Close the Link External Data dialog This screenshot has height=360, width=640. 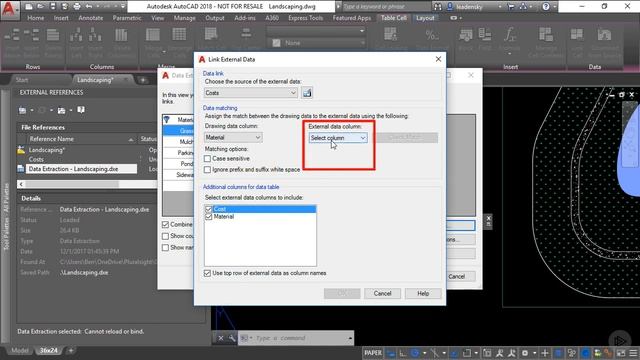tap(438, 59)
